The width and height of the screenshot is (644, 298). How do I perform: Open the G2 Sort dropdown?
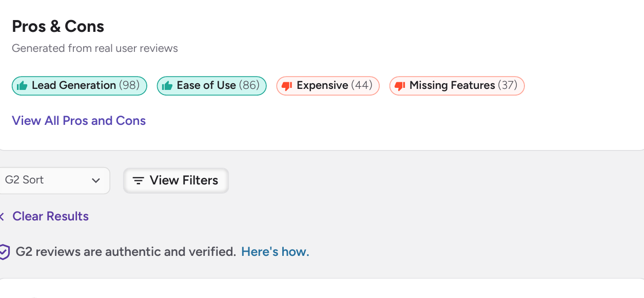[x=54, y=180]
